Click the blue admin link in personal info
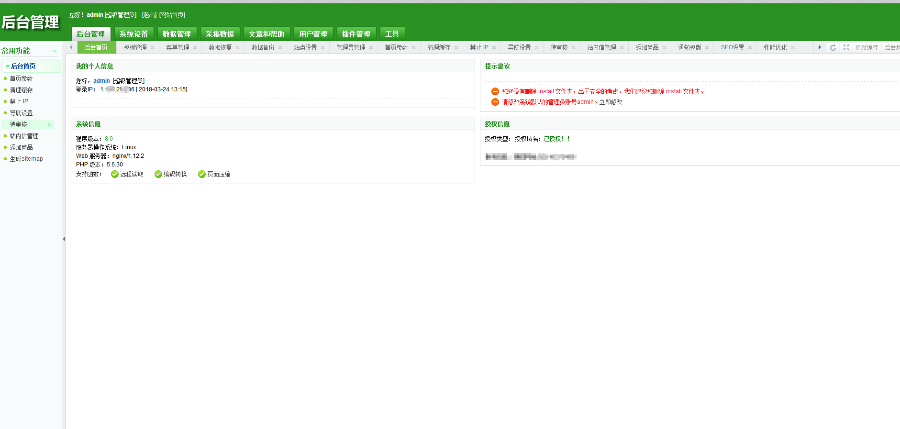900x429 pixels. pyautogui.click(x=102, y=81)
